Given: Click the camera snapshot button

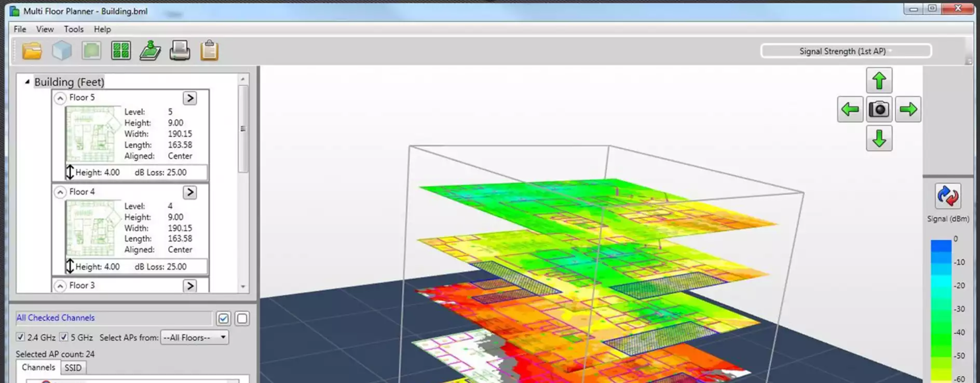Looking at the screenshot, I should tap(879, 110).
